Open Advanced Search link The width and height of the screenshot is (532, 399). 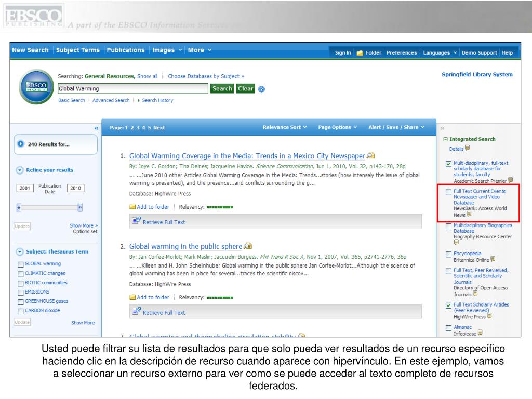pyautogui.click(x=111, y=100)
